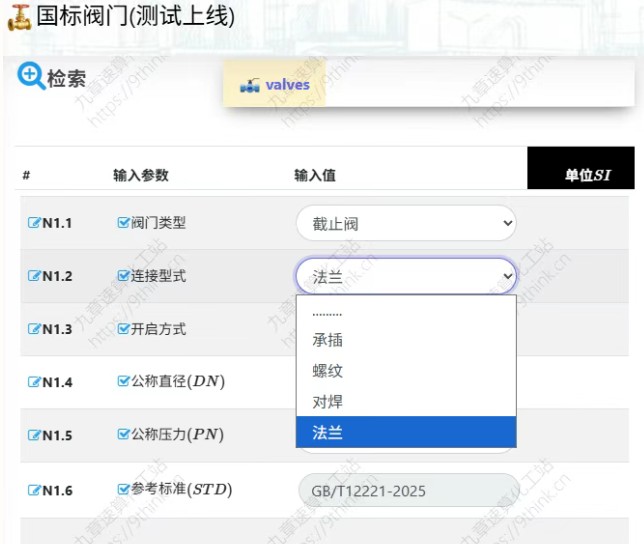Uncheck the 连接型式 checkbox
Viewport: 644px width, 544px height.
124,276
